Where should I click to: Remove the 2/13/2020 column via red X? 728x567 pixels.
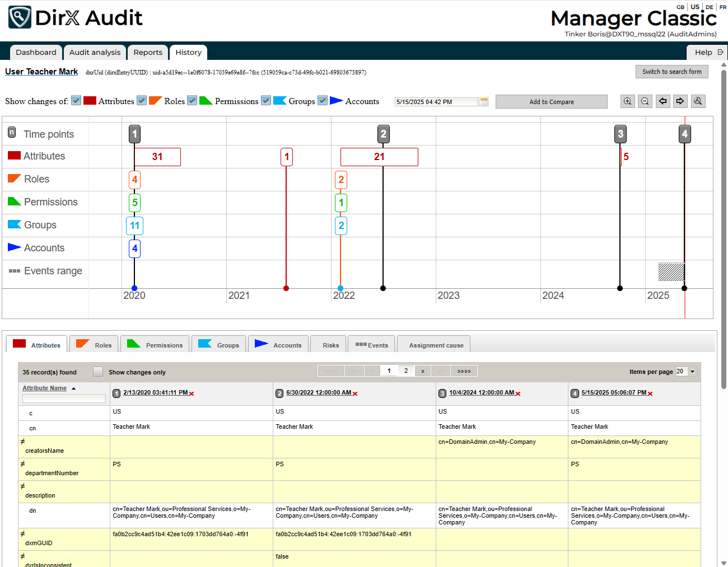pyautogui.click(x=193, y=392)
